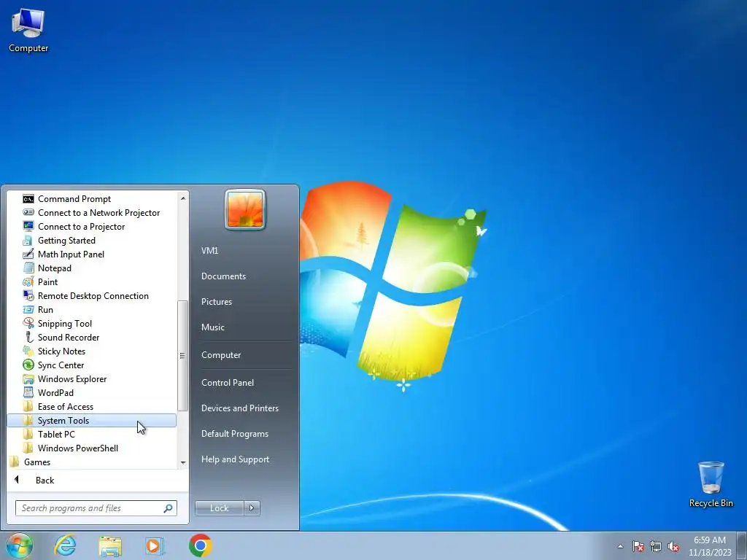
Task: Open the Command Prompt icon
Action: [x=28, y=198]
